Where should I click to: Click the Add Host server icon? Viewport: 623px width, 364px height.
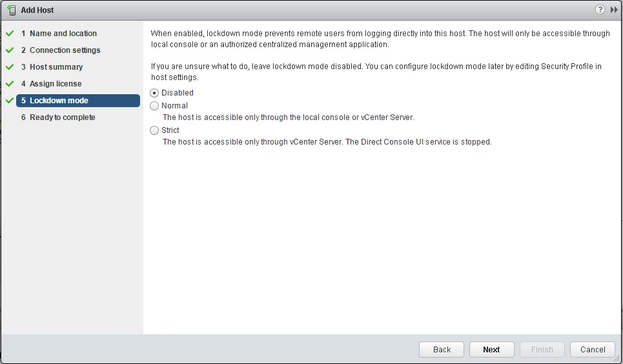pyautogui.click(x=11, y=10)
